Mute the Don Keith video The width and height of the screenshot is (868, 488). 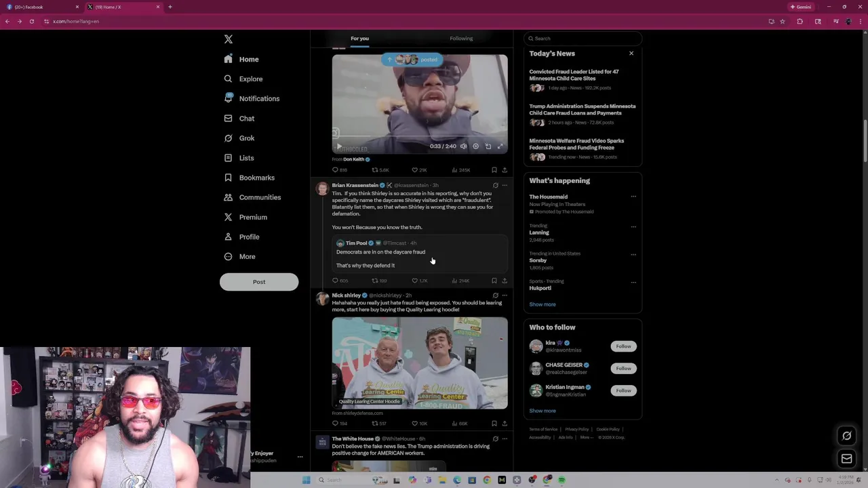[x=464, y=146]
